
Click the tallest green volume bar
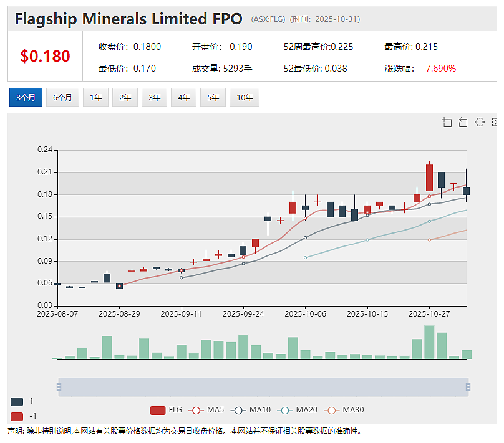(x=429, y=342)
